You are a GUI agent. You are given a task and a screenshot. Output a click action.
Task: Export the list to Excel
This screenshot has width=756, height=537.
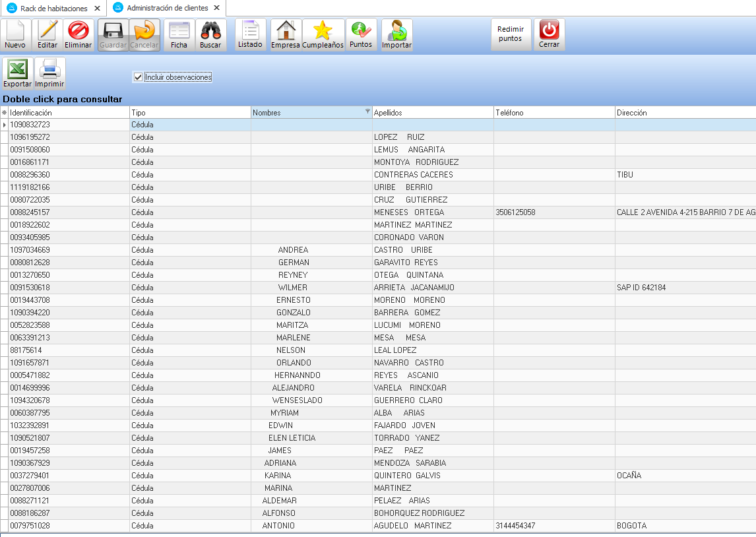[17, 74]
